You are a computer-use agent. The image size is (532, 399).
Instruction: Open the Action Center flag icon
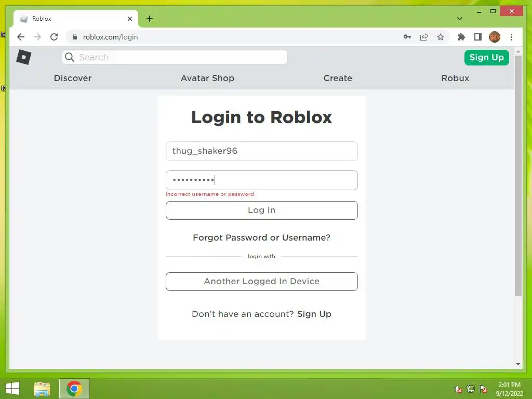(x=483, y=389)
